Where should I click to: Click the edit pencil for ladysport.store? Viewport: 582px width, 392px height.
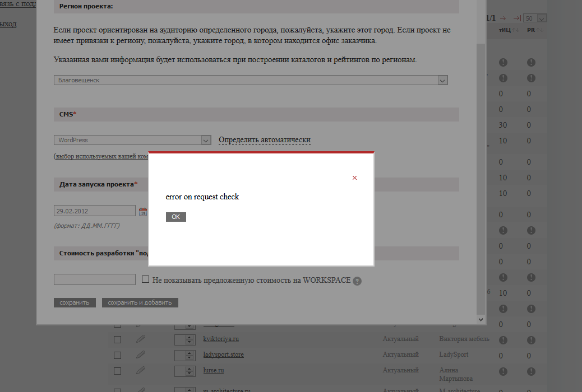(141, 354)
